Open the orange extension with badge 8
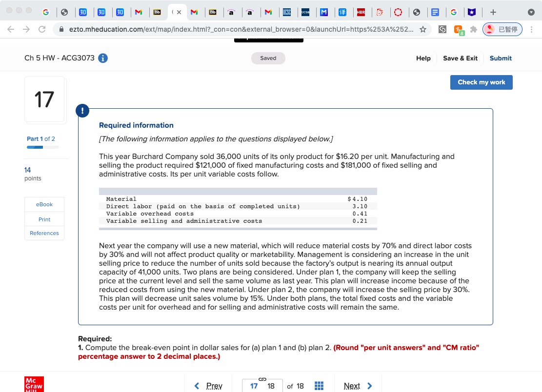The image size is (542, 392). pos(459,30)
